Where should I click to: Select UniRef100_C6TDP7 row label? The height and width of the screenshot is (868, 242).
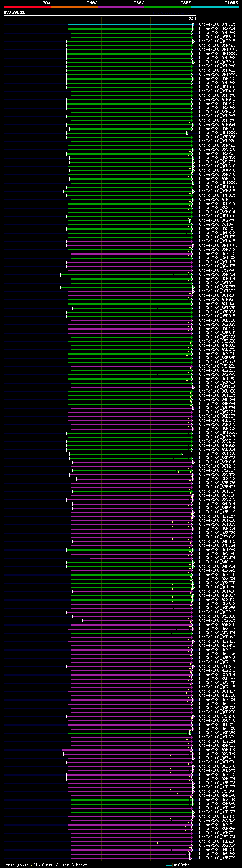[217, 225]
